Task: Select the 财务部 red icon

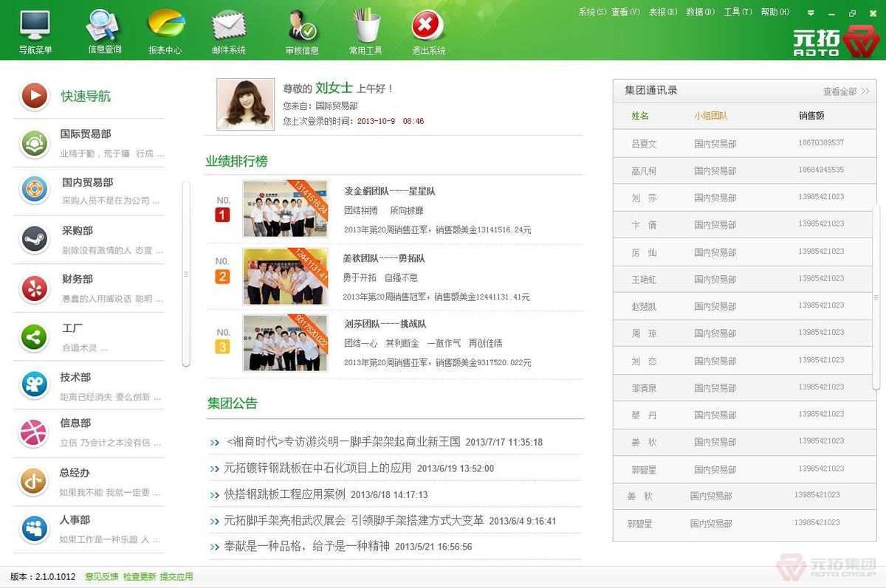Action: (x=34, y=288)
